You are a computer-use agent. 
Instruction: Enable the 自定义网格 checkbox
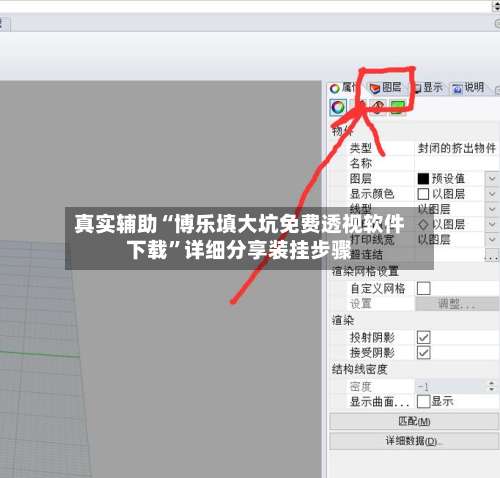click(423, 288)
